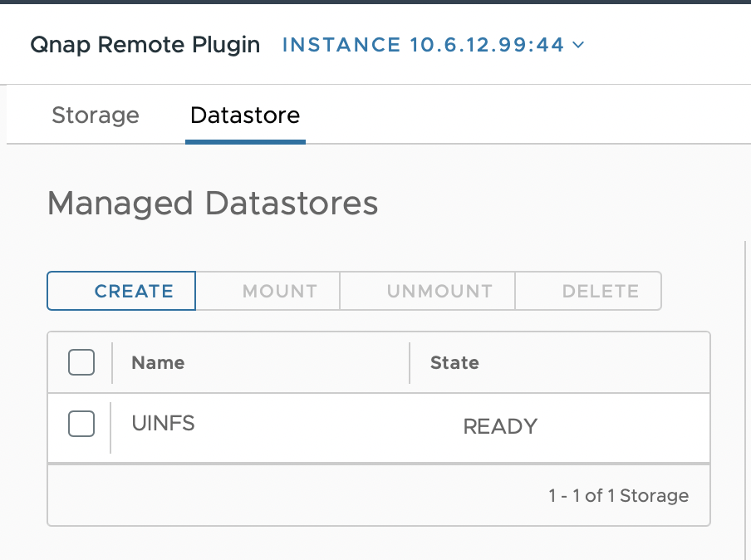Click the Managed Datastores heading
Viewport: 751px width, 560px height.
[x=213, y=203]
